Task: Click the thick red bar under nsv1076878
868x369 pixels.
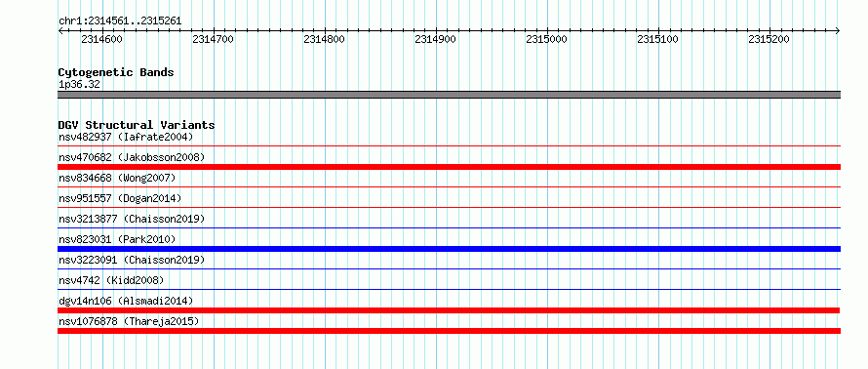Action: coord(449,331)
